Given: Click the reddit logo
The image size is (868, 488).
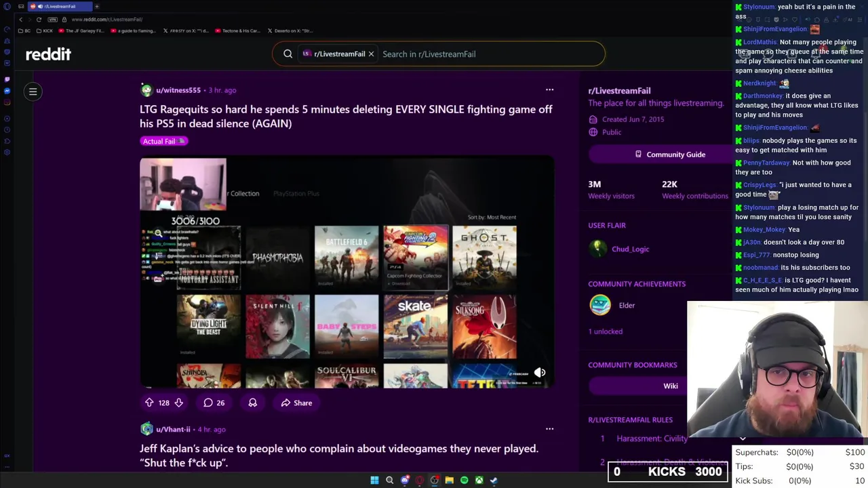Looking at the screenshot, I should tap(48, 54).
